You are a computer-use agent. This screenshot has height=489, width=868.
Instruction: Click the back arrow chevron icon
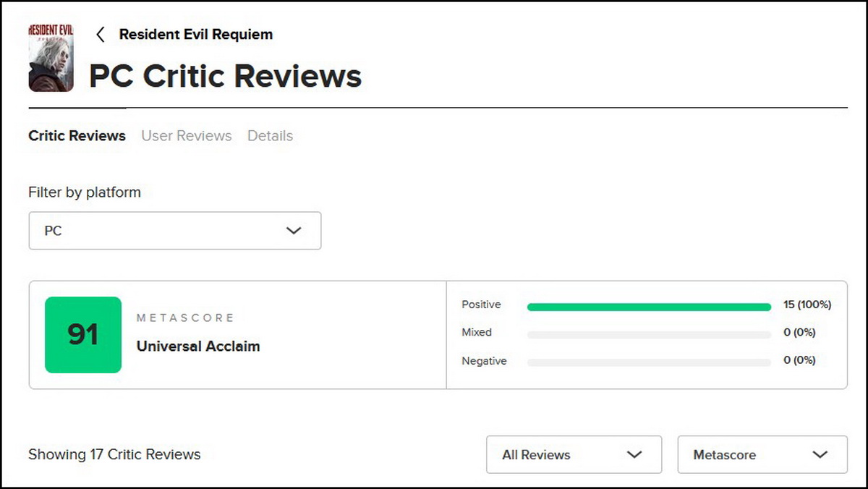pos(101,34)
